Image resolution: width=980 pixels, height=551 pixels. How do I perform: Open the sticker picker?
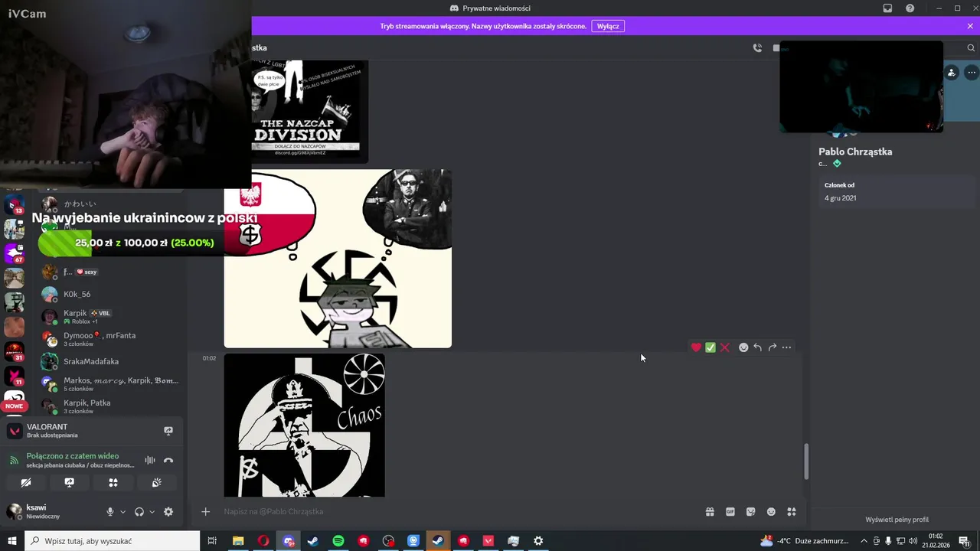(x=750, y=512)
